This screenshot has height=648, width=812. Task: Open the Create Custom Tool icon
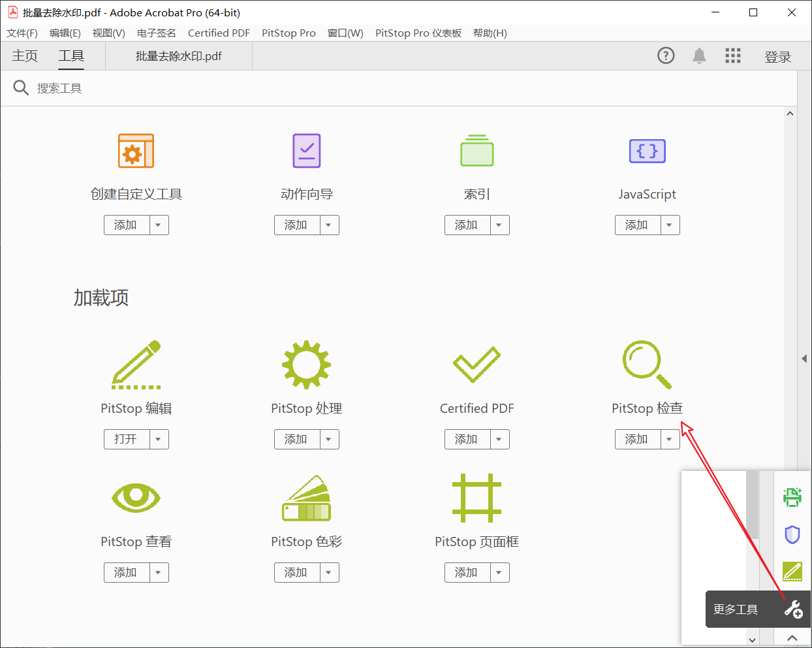pos(136,151)
